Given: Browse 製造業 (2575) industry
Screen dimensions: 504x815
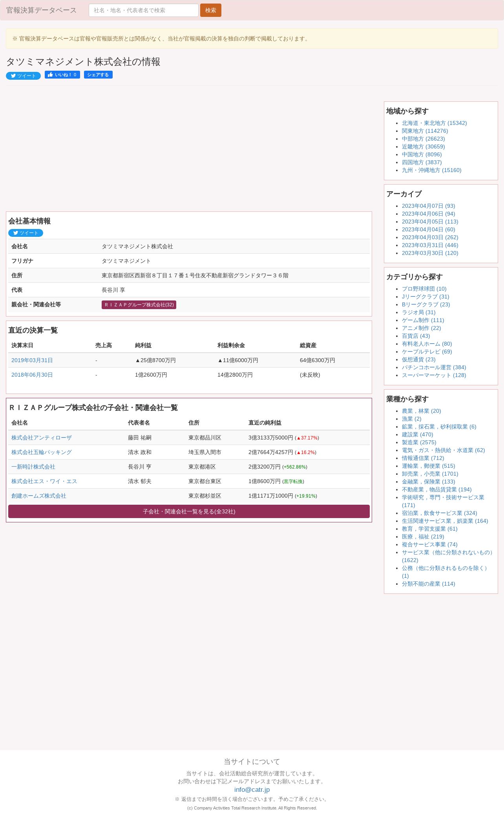Looking at the screenshot, I should pos(419,442).
